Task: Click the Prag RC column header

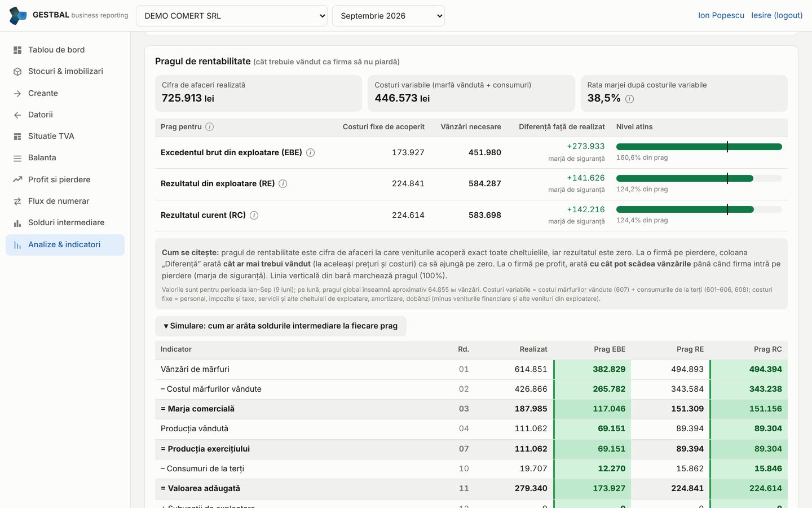Action: [768, 349]
